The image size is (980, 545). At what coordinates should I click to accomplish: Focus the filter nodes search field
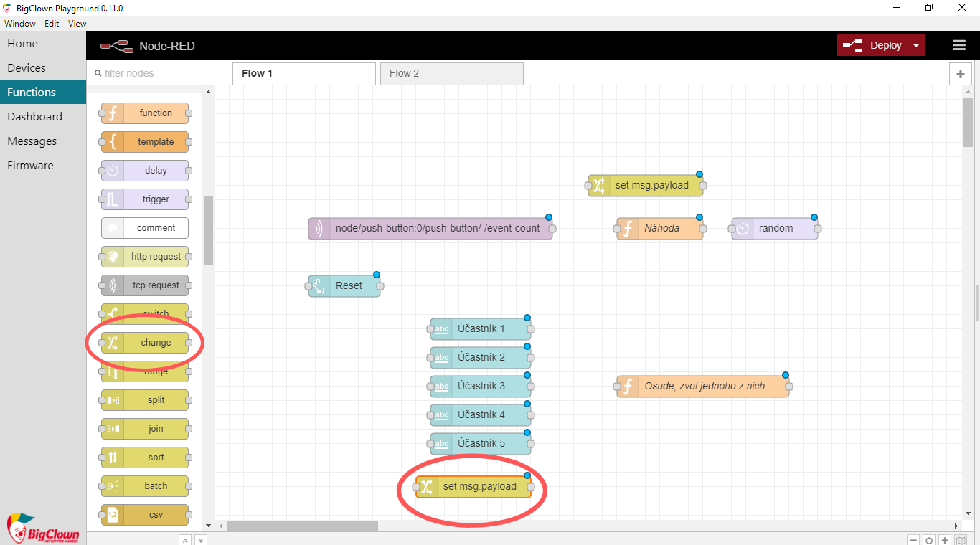tap(151, 73)
